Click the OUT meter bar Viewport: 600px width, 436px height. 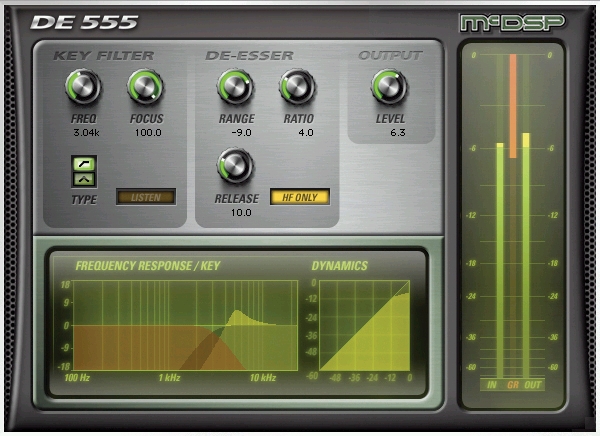[x=526, y=255]
